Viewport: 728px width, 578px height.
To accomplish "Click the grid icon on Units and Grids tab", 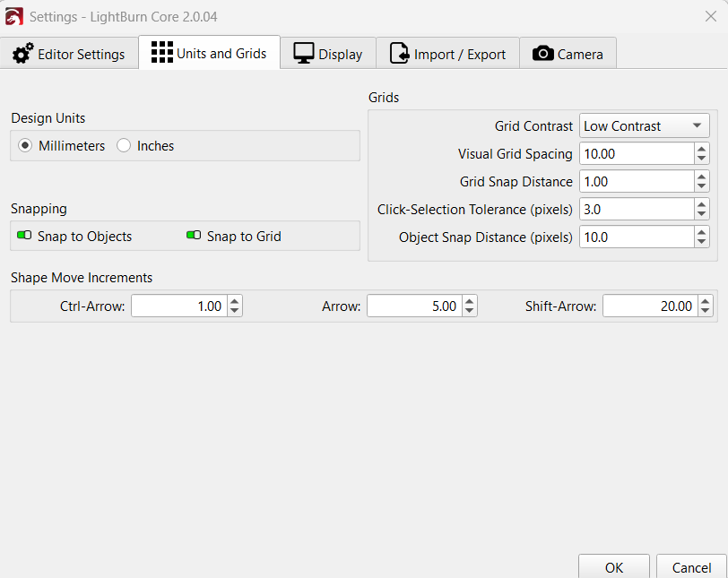I will (161, 53).
